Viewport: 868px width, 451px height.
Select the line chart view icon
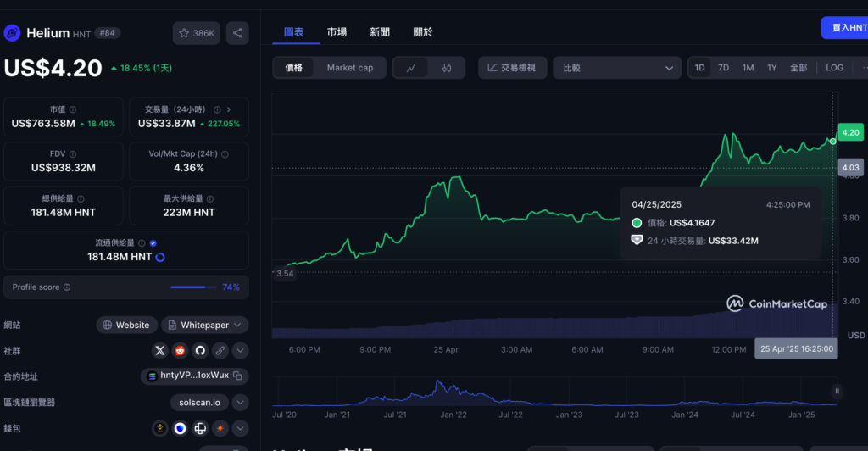coord(411,68)
